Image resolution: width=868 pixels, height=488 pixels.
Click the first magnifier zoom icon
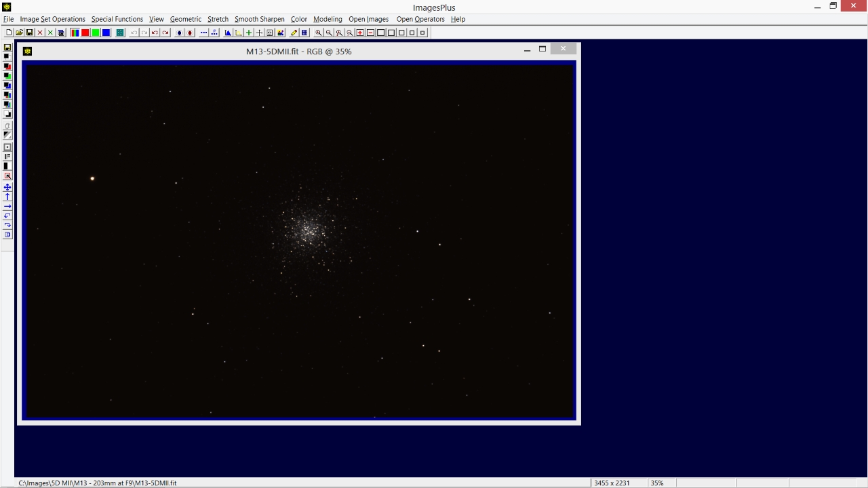pyautogui.click(x=319, y=33)
